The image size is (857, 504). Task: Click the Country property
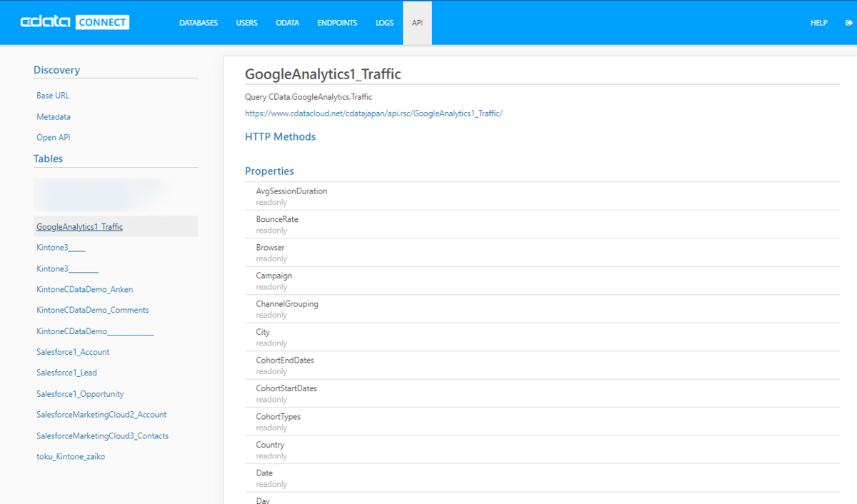[270, 445]
